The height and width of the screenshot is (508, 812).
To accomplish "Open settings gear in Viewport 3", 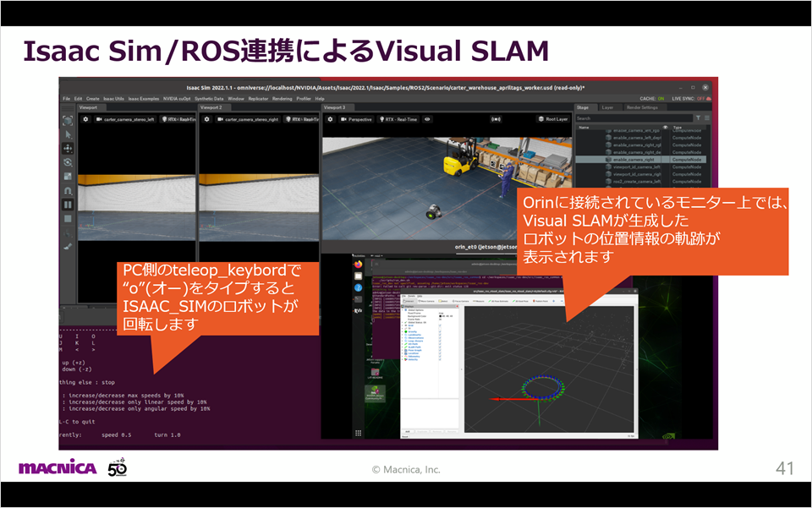I will point(330,119).
